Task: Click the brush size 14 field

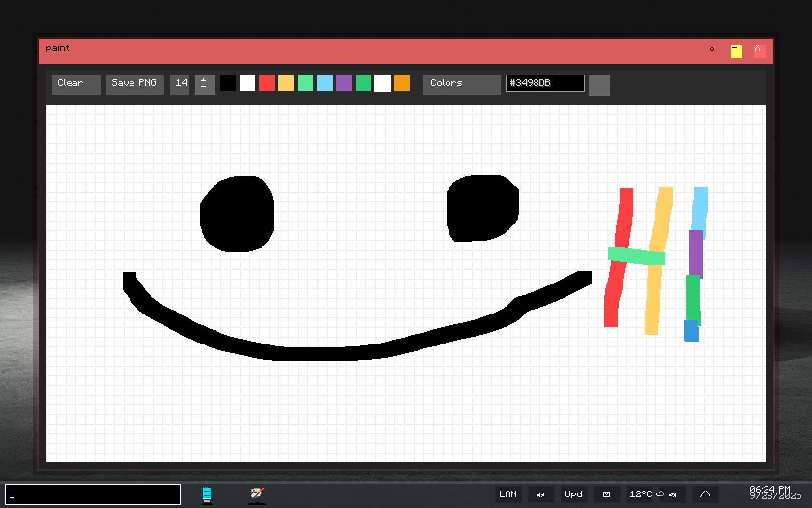Action: (180, 84)
